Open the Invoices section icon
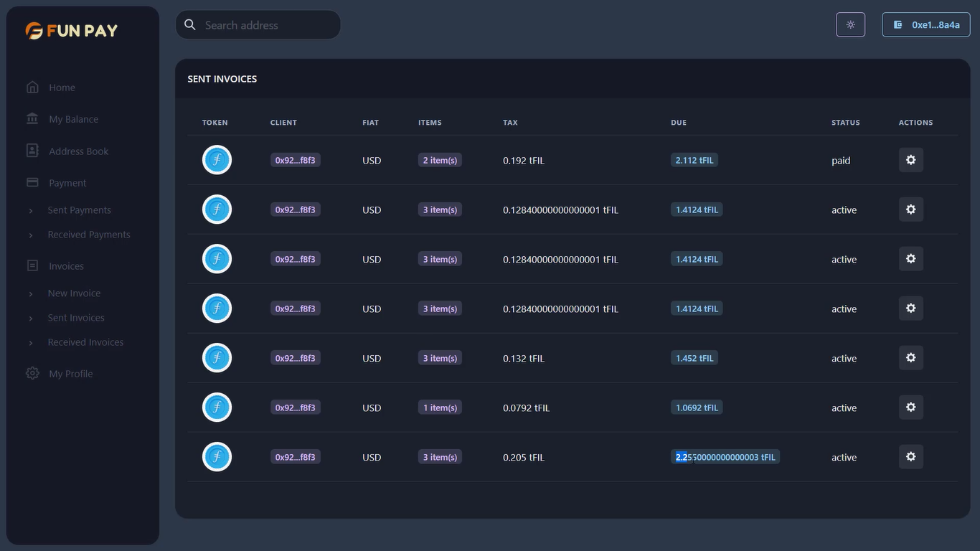This screenshot has height=551, width=980. [32, 265]
